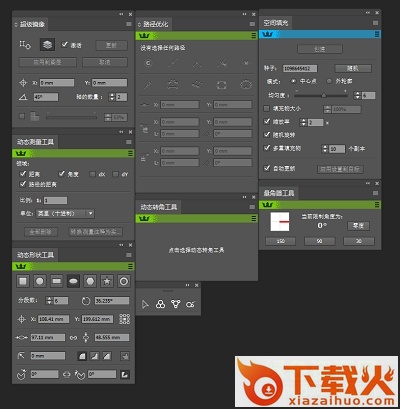Select the ring (donut) shape icon

(124, 281)
